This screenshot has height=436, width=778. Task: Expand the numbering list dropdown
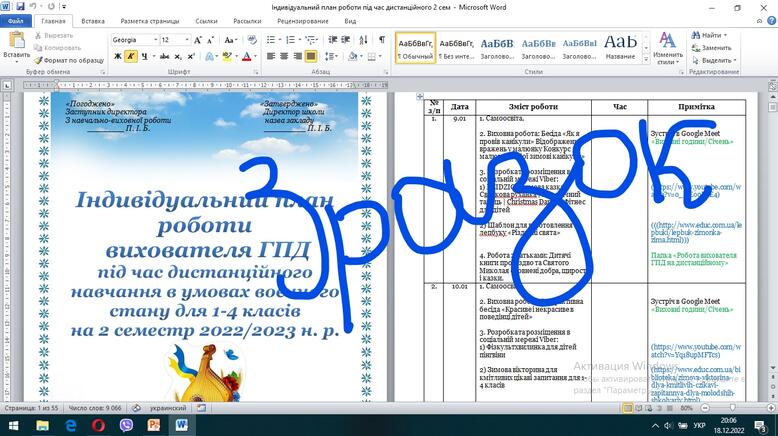coord(300,40)
